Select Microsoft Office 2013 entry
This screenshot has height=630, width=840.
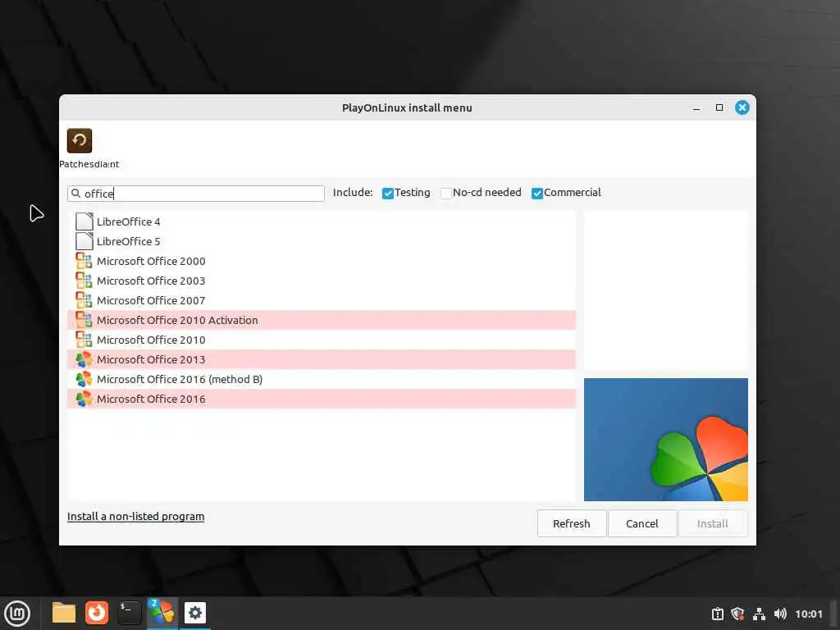(151, 360)
